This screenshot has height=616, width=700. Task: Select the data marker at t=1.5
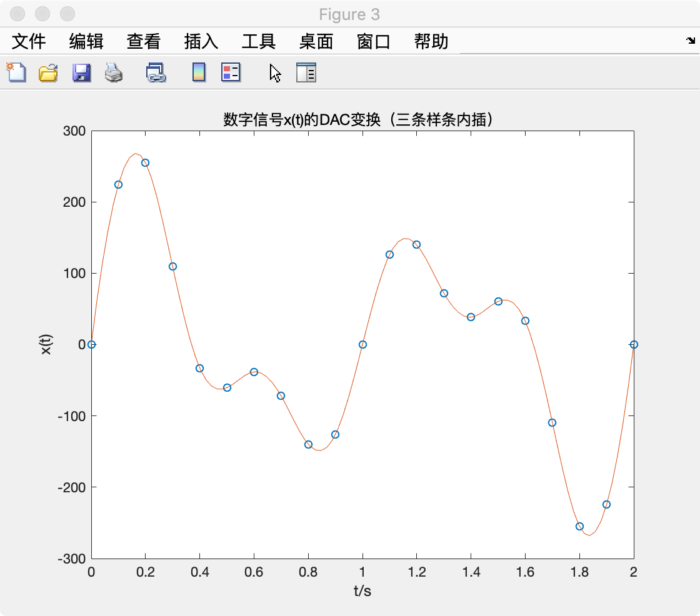tap(498, 301)
